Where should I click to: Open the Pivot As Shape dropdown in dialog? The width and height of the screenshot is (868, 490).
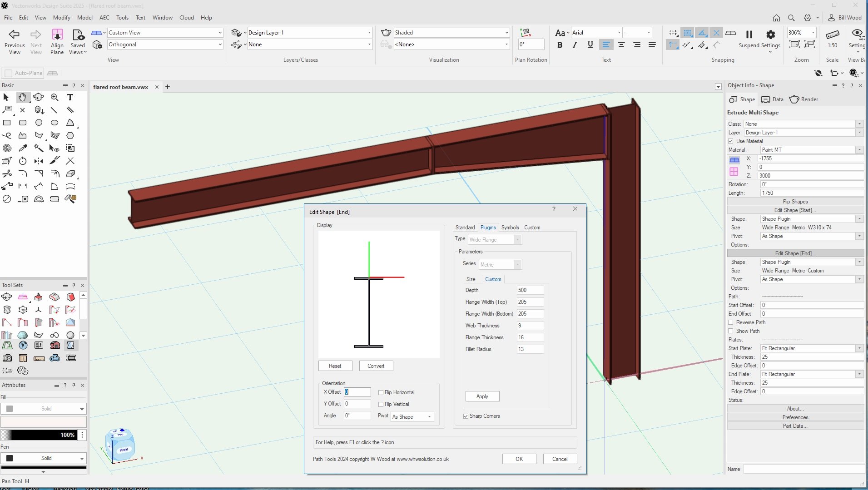point(412,416)
